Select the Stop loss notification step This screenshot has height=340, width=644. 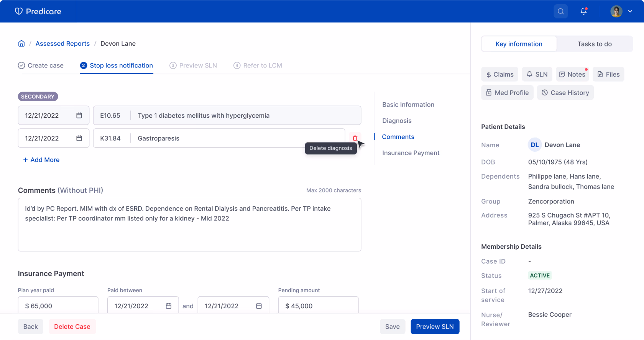(117, 66)
